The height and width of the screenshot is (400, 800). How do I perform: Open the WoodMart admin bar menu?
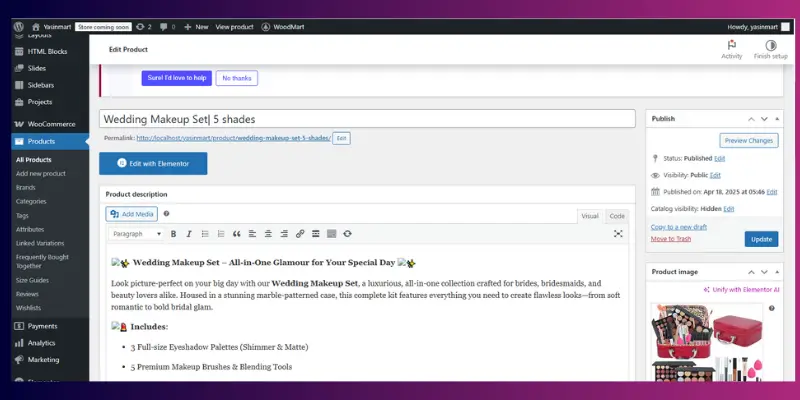[x=283, y=27]
